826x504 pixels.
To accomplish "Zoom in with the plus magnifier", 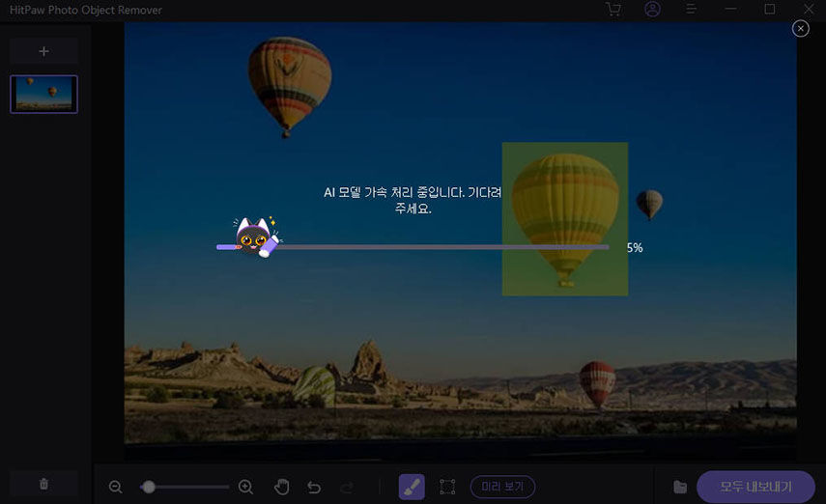I will [x=245, y=487].
